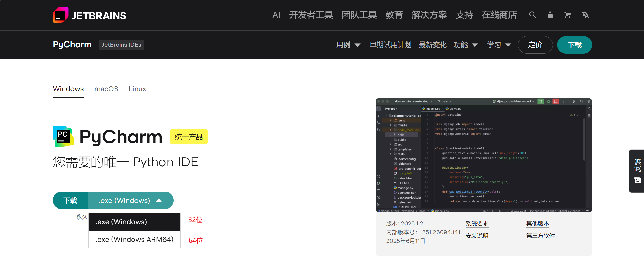Screen dimensions: 644x260
Task: Switch language using the 文A icon
Action: pyautogui.click(x=585, y=15)
